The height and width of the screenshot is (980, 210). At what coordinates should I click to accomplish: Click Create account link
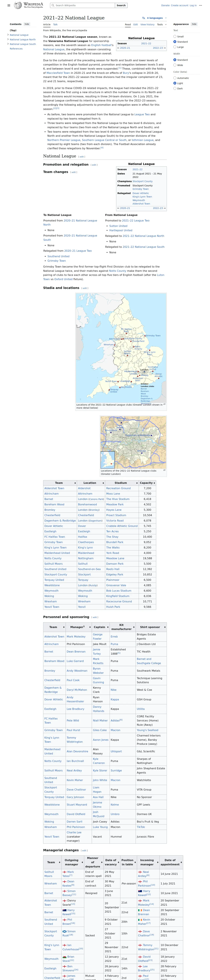180,5
